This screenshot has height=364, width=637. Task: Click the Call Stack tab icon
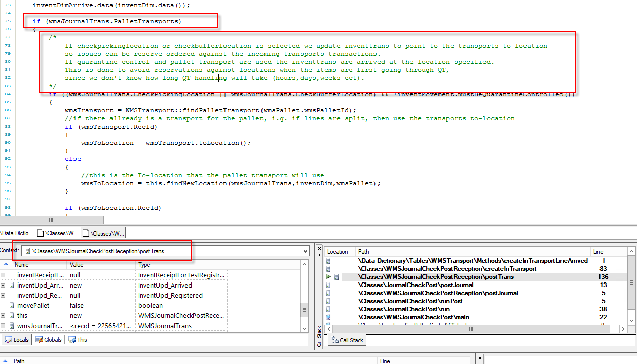(x=334, y=340)
